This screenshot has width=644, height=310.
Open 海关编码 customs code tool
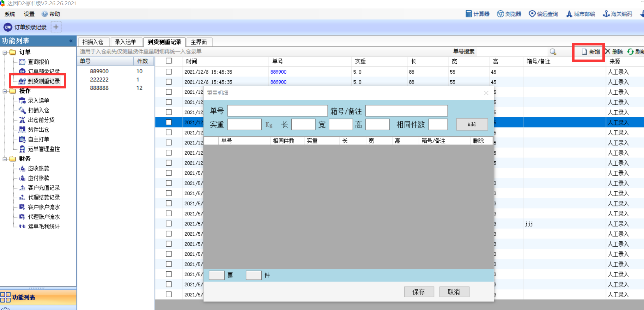pos(617,14)
